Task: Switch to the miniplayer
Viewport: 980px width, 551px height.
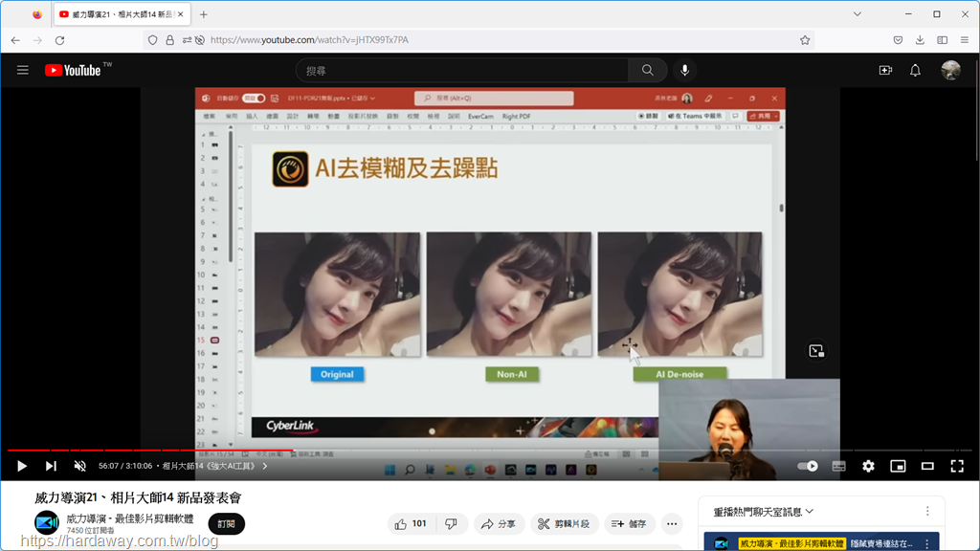Action: [x=898, y=466]
